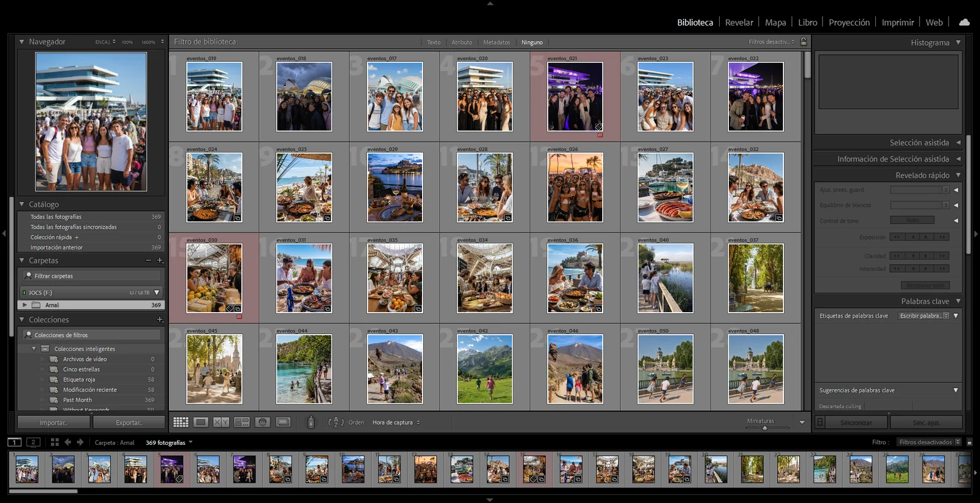Select the main window display button labeled 1
980x503 pixels.
[x=15, y=442]
